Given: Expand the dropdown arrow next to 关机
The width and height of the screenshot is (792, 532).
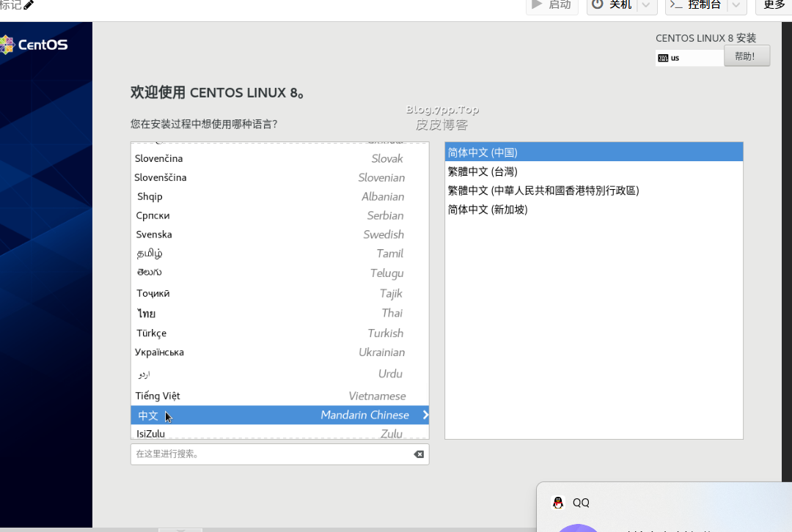Looking at the screenshot, I should (x=645, y=6).
